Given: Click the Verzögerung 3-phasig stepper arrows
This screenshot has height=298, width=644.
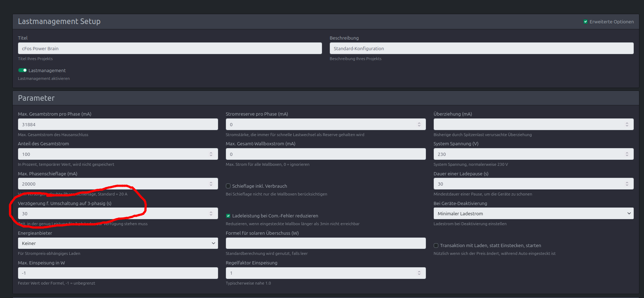Looking at the screenshot, I should pyautogui.click(x=211, y=214).
